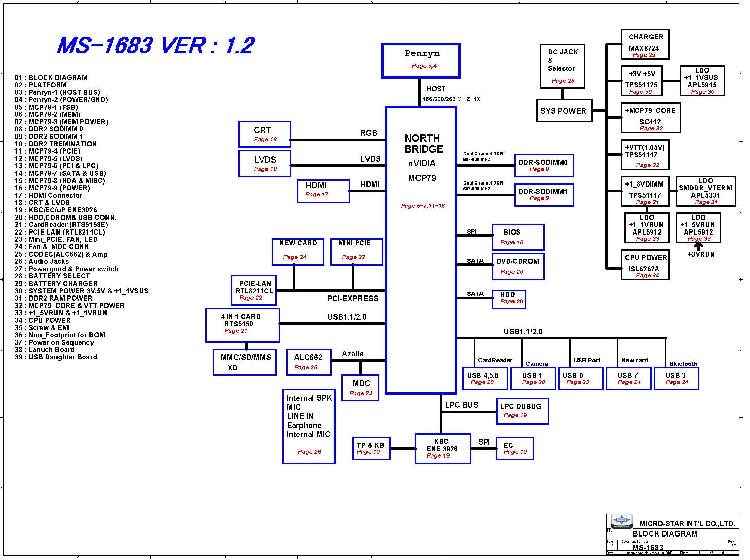Viewport: 750px width, 560px height.
Task: Select index entry 01 BLOCK DIAGRAM
Action: pos(51,78)
